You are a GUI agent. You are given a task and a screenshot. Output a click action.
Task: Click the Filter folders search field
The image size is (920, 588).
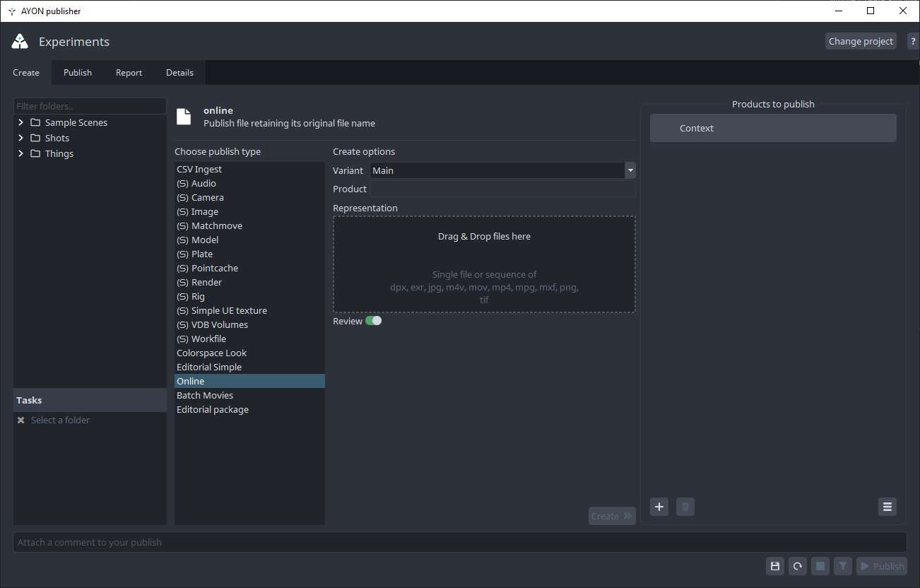pos(90,106)
